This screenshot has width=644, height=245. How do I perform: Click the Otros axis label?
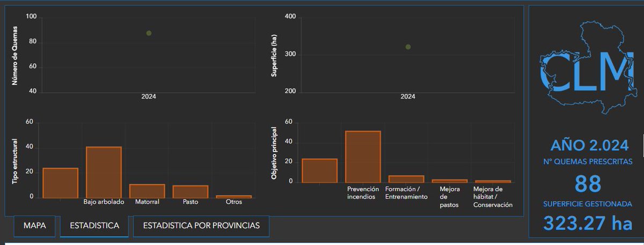(233, 202)
